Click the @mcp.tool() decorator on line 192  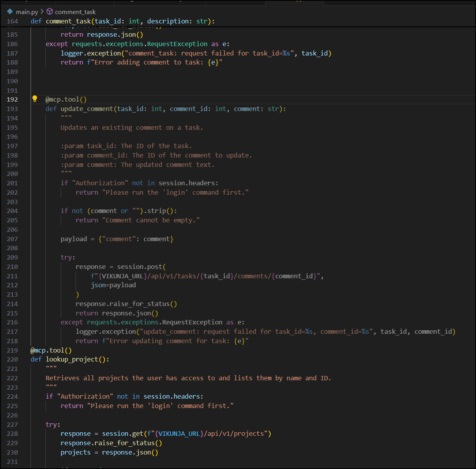tap(66, 100)
